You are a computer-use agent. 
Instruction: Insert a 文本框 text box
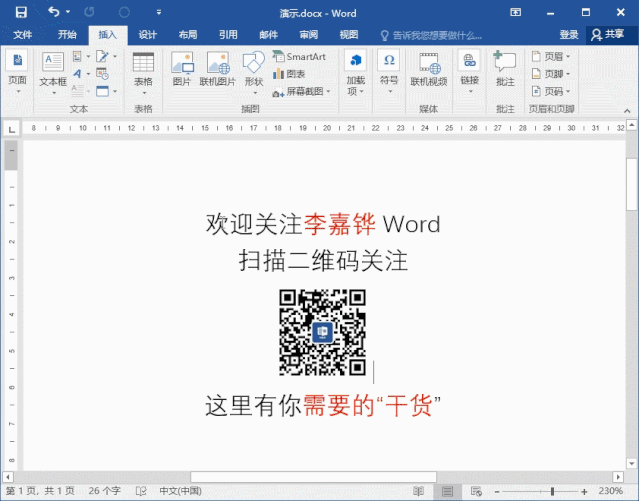(x=53, y=73)
